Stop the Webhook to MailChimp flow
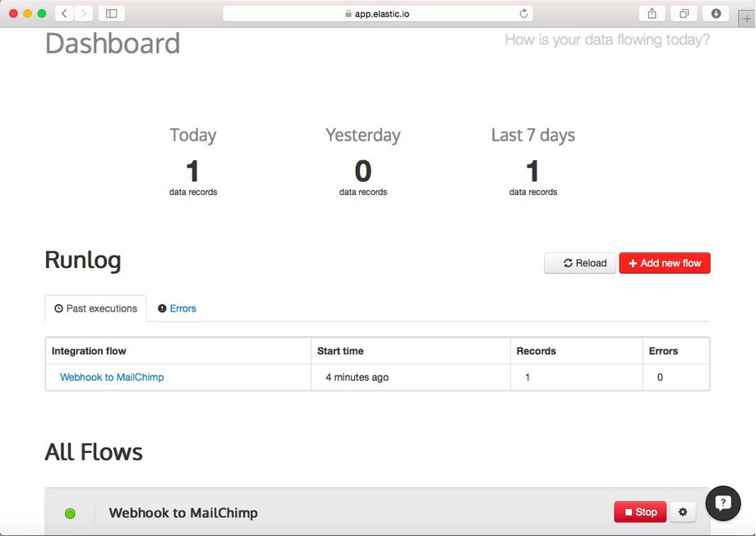The height and width of the screenshot is (536, 756). [x=640, y=512]
